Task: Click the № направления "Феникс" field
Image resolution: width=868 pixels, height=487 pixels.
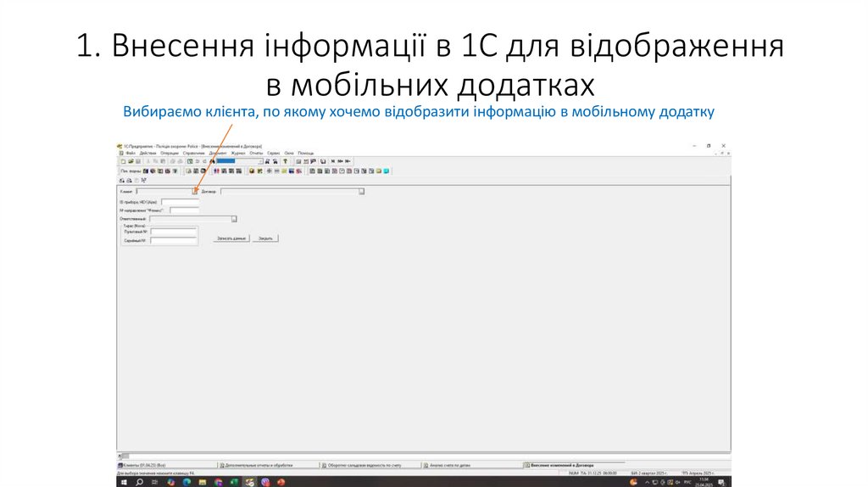Action: [184, 210]
